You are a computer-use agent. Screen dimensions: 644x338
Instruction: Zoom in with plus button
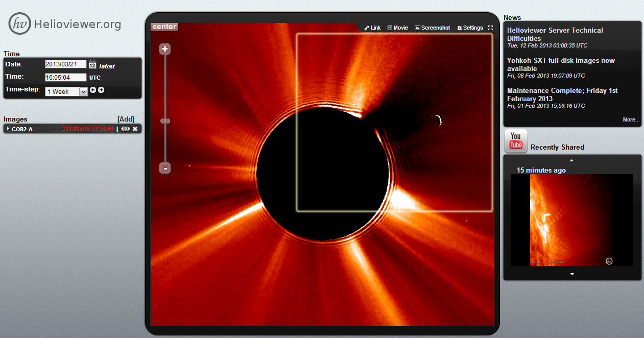point(165,49)
